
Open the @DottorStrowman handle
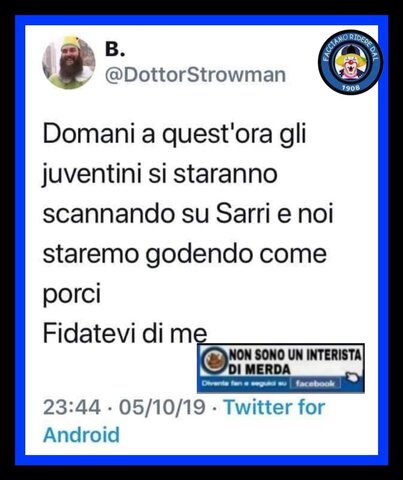pos(196,75)
